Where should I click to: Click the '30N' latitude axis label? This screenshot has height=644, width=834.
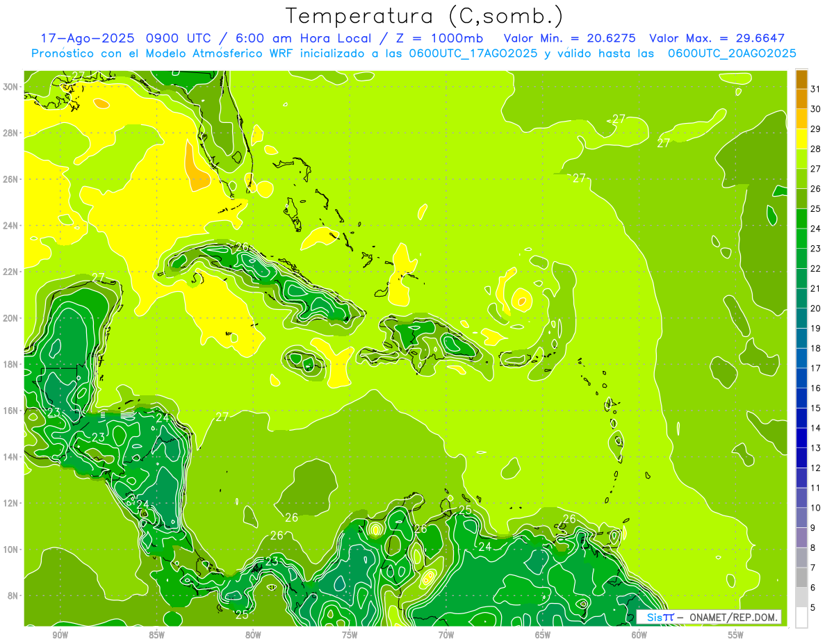coord(11,87)
